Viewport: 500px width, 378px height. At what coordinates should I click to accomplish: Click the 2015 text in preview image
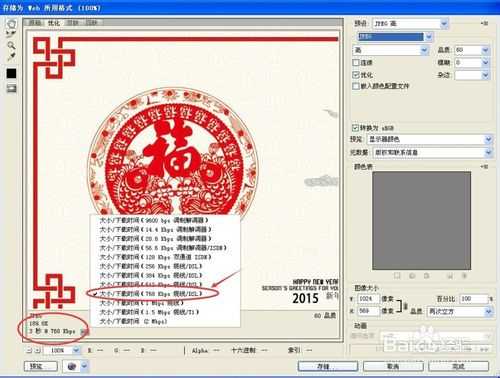pos(305,298)
